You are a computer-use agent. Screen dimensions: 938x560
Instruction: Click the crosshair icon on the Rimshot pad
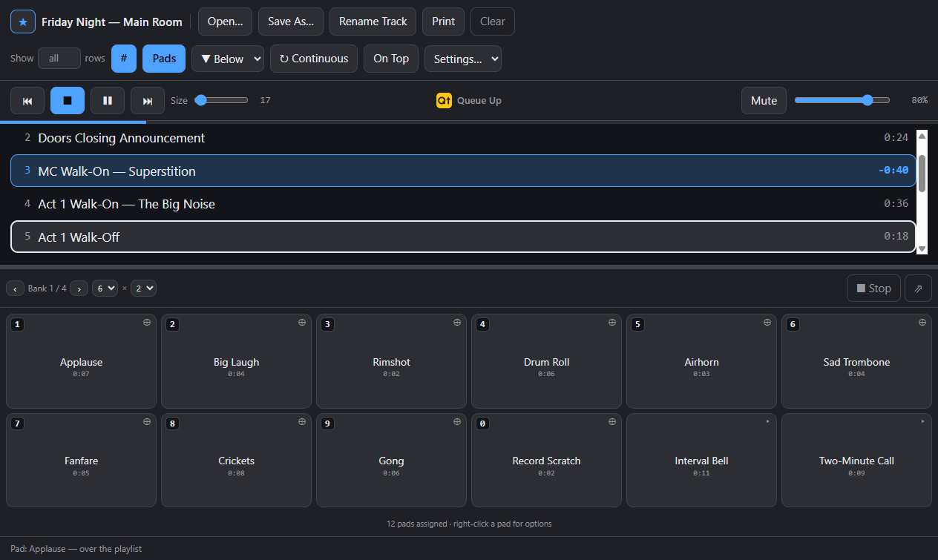tap(457, 323)
